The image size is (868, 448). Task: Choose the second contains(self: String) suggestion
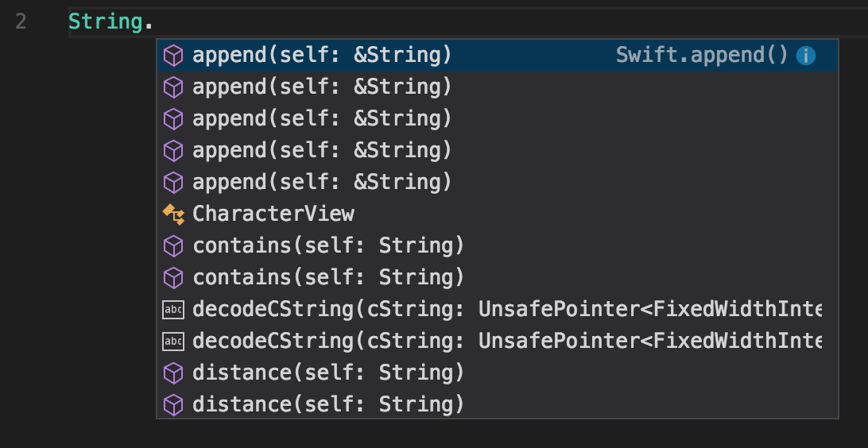(328, 278)
